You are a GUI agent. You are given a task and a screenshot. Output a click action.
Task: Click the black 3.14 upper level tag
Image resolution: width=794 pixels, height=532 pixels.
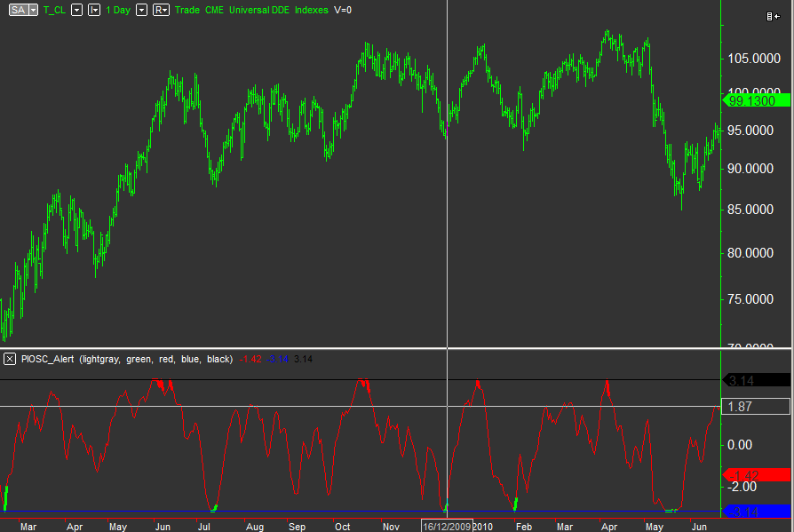(x=757, y=380)
